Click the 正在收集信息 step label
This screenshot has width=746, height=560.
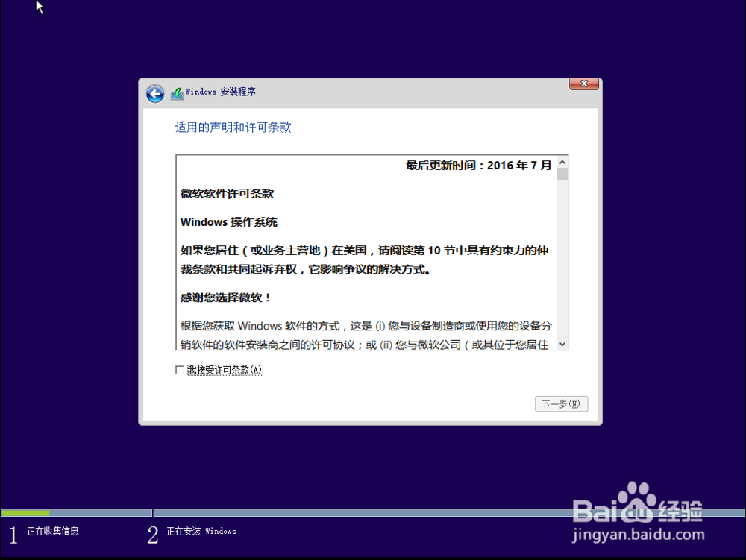pos(53,531)
